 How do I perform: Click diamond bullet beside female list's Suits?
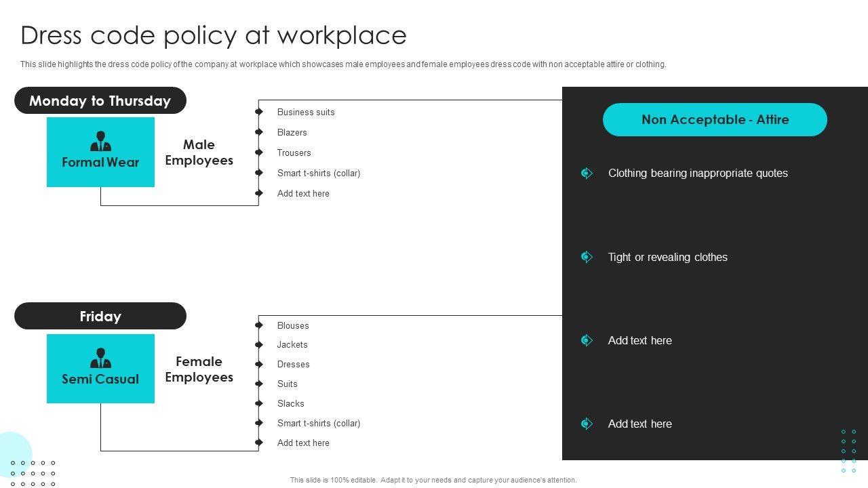[258, 384]
